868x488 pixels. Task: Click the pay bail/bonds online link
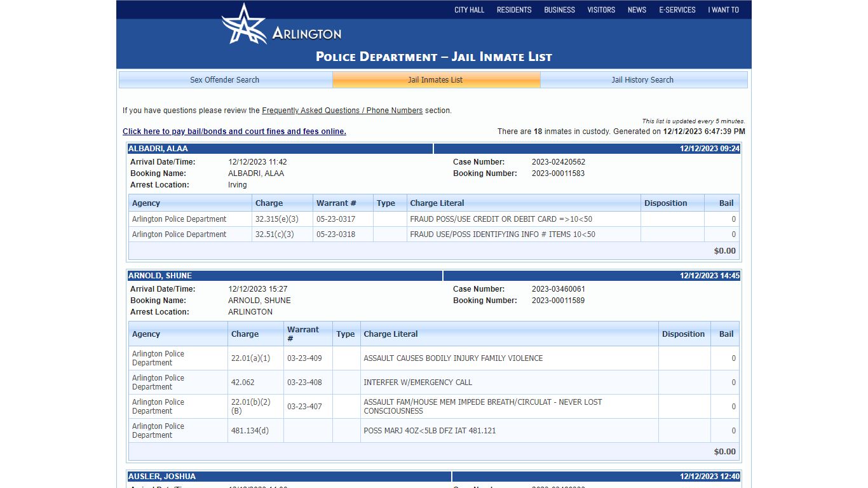(234, 132)
